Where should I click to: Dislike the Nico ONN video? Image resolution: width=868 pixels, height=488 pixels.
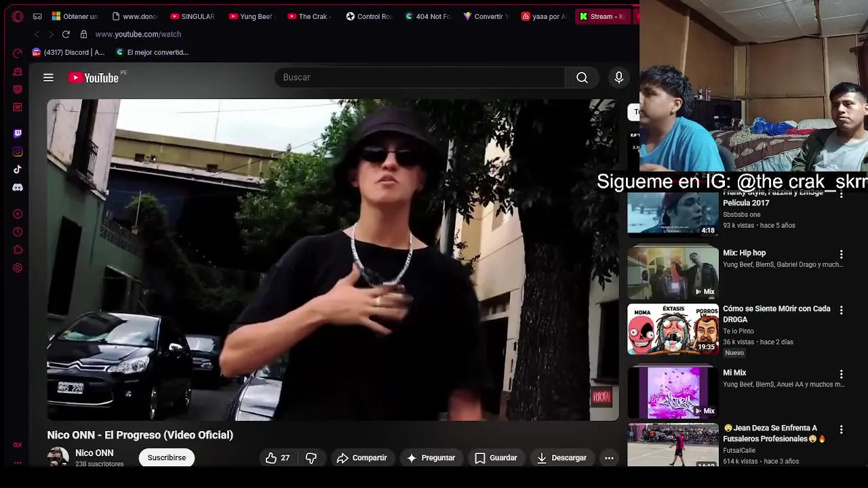tap(311, 458)
